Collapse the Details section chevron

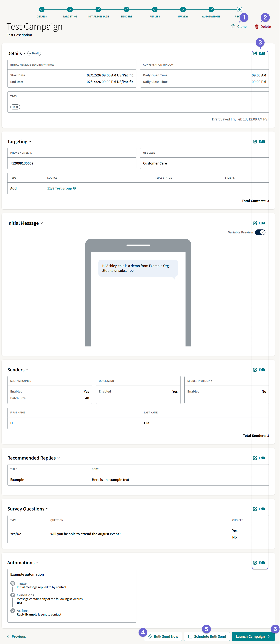pyautogui.click(x=25, y=54)
